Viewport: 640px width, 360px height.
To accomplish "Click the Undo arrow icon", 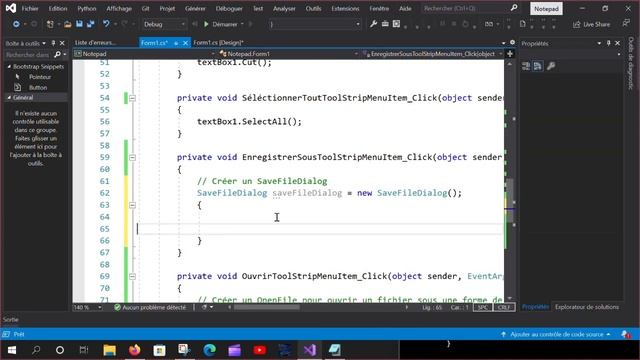I will coord(106,24).
